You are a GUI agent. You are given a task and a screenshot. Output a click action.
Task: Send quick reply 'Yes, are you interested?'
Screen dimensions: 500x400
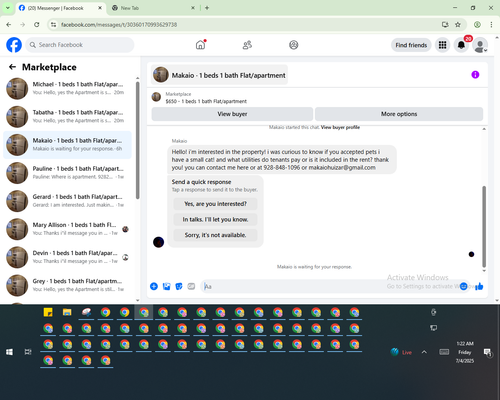click(215, 204)
